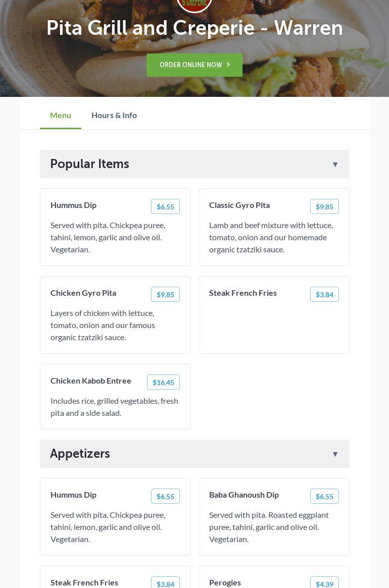The height and width of the screenshot is (588, 389).
Task: Collapse the Popular Items section arrow
Action: (x=335, y=165)
